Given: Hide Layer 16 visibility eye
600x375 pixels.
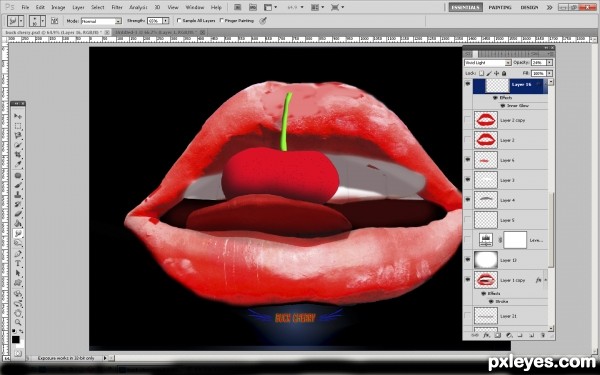Looking at the screenshot, I should tap(468, 84).
